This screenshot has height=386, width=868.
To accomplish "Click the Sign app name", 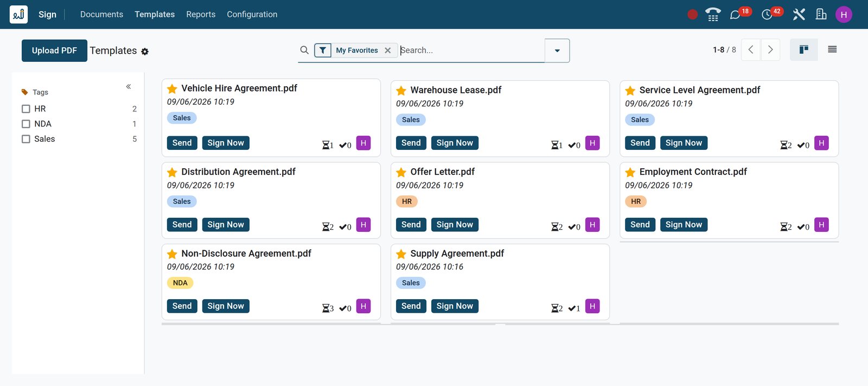I will 47,15.
